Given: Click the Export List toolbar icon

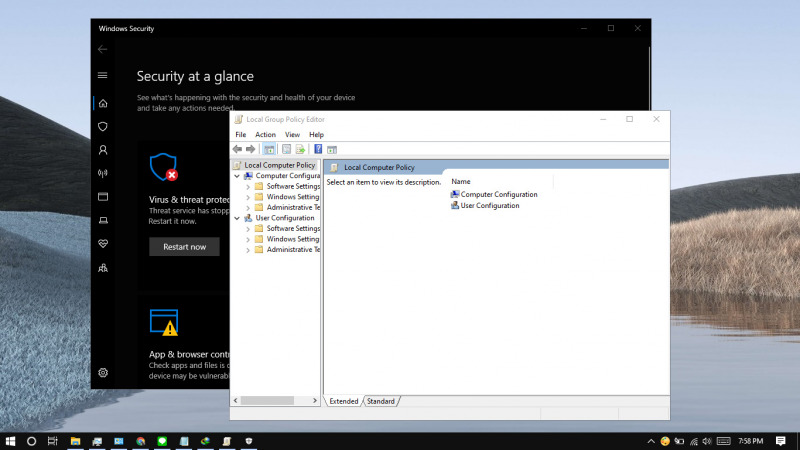Looking at the screenshot, I should 300,149.
